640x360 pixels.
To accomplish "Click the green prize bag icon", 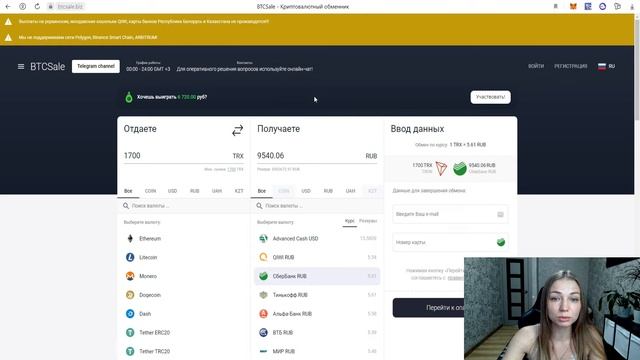I will click(129, 97).
